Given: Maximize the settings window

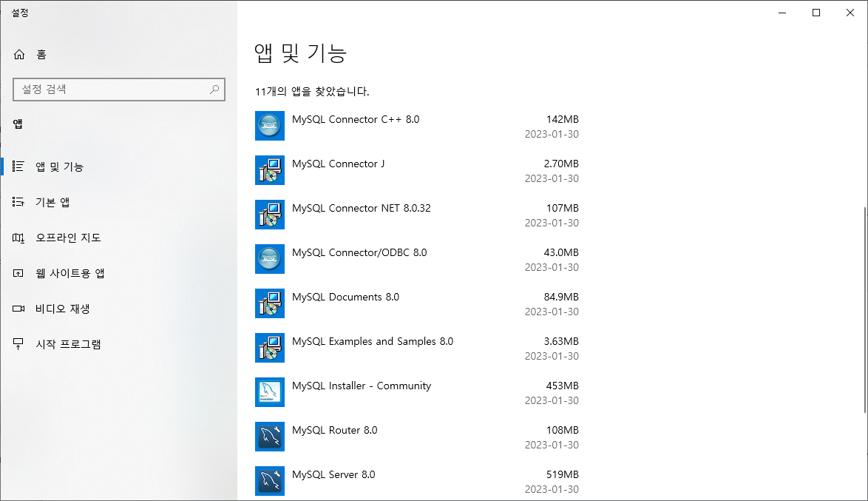Looking at the screenshot, I should pos(816,13).
